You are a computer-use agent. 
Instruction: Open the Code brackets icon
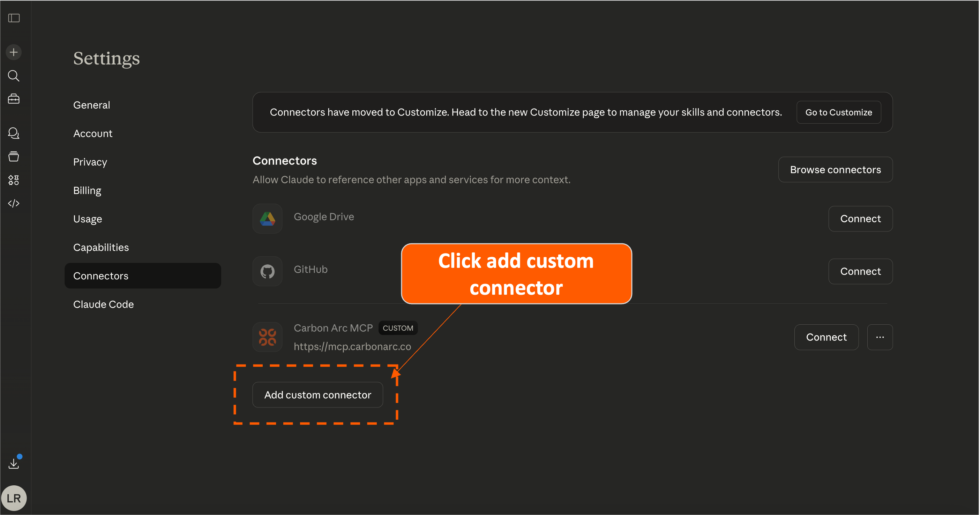tap(14, 203)
